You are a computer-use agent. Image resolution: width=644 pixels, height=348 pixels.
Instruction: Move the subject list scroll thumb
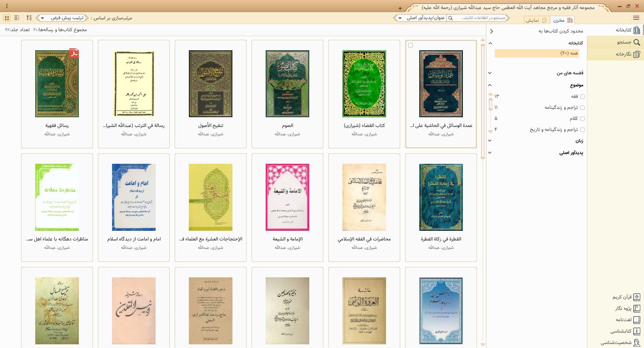click(x=490, y=105)
